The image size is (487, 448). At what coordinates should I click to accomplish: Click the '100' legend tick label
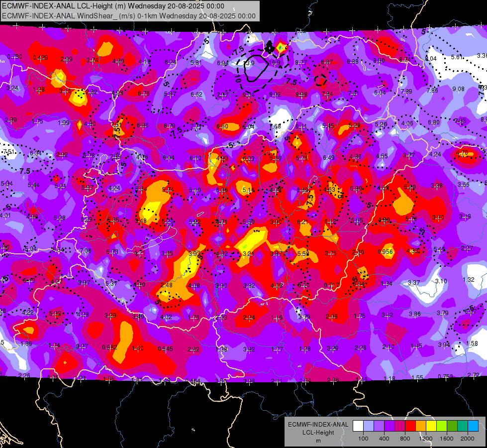pyautogui.click(x=363, y=439)
